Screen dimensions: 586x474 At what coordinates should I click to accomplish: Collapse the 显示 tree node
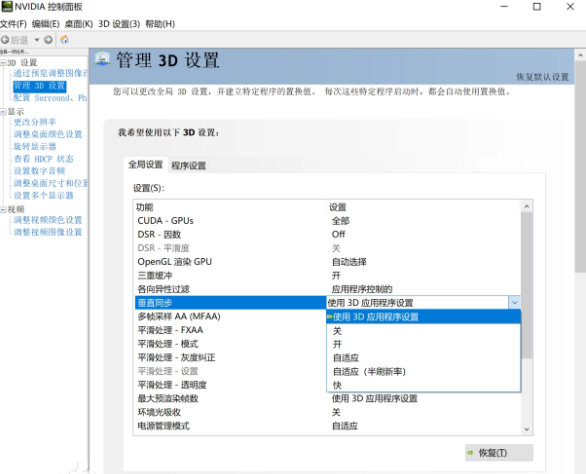(x=3, y=111)
